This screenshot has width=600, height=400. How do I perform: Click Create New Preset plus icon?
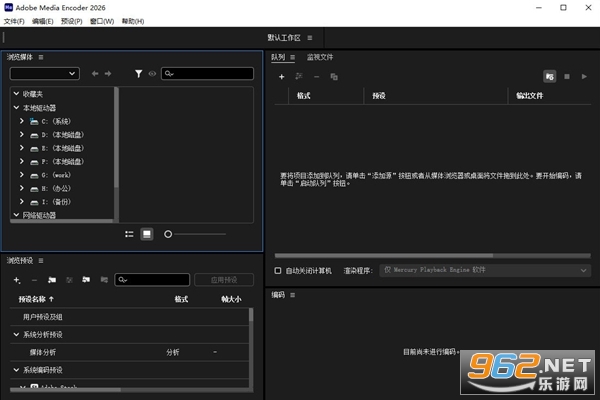17,280
